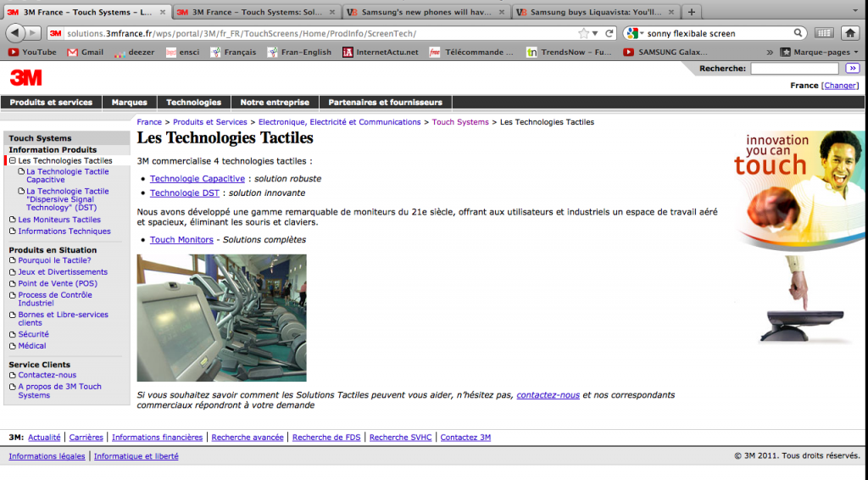Click the 3M site icon in address bar
The width and height of the screenshot is (868, 480).
[x=55, y=33]
